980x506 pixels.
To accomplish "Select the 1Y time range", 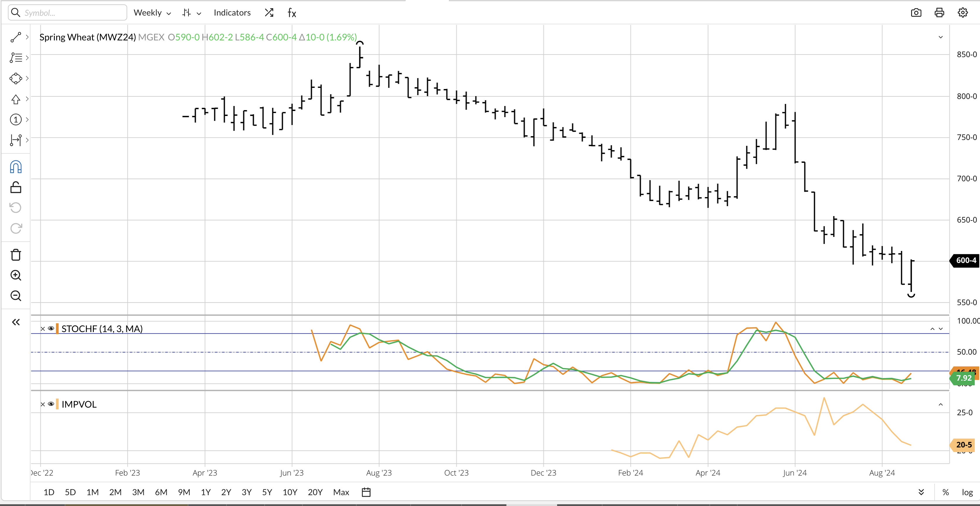I will point(205,492).
